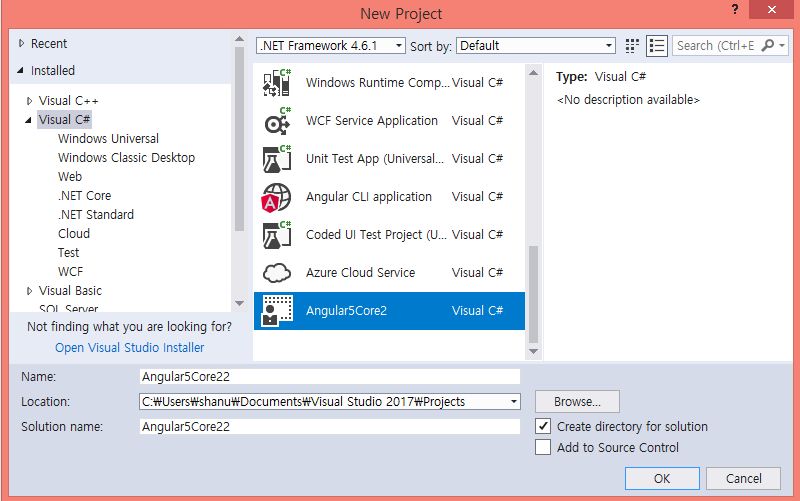Viewport: 800px width, 501px height.
Task: Select the Unit Test App flask icon
Action: pyautogui.click(x=277, y=159)
